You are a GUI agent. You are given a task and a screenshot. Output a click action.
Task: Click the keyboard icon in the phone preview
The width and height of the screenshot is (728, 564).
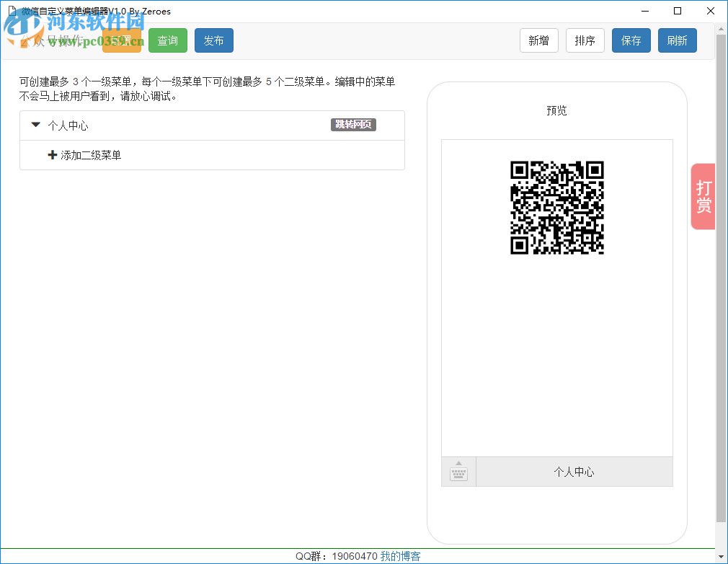click(x=459, y=472)
